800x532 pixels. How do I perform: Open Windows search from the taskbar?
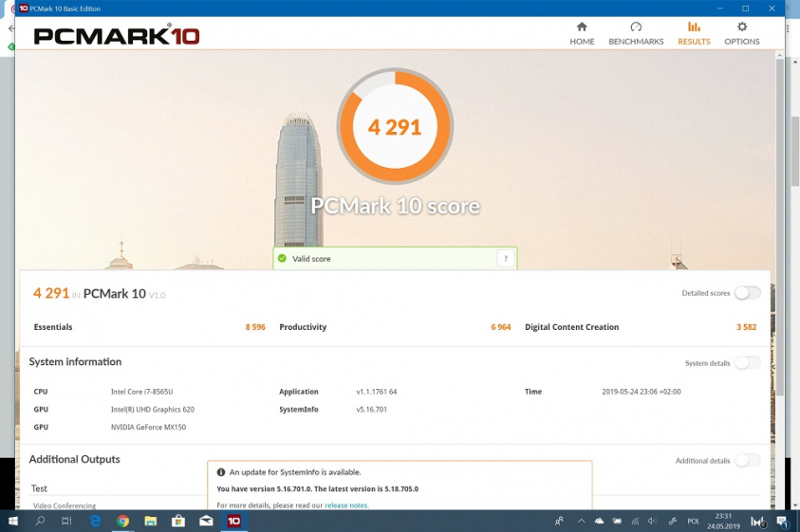pos(40,521)
